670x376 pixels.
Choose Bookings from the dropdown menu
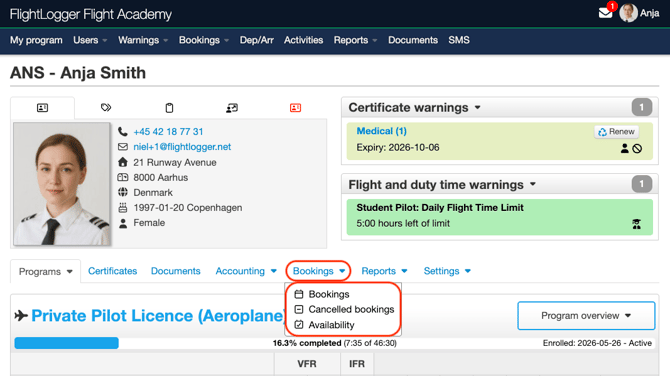[x=329, y=294]
